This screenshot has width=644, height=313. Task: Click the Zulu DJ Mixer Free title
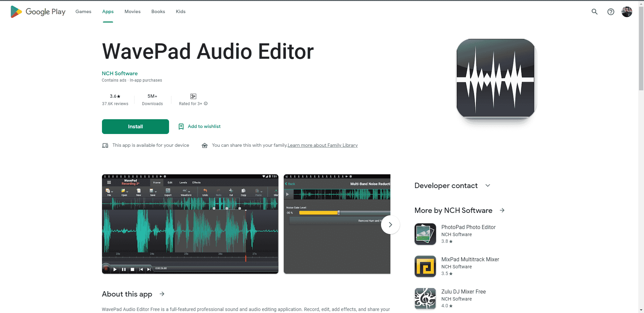pos(464,292)
